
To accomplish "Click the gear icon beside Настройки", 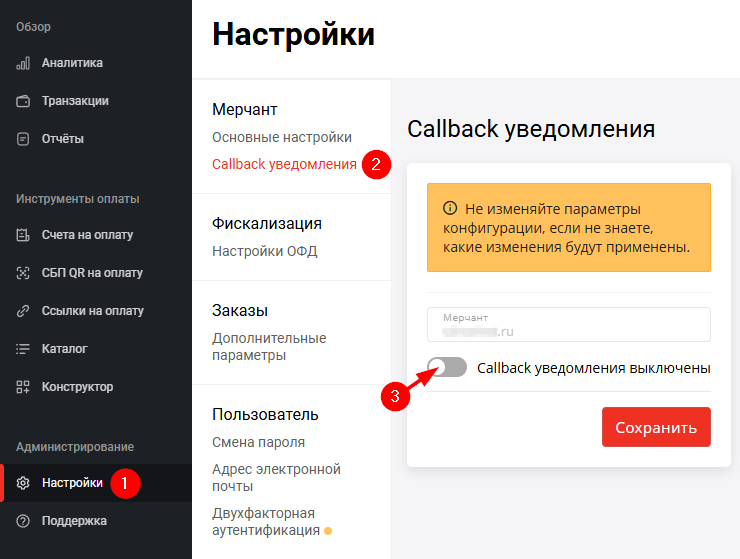I will pyautogui.click(x=23, y=483).
